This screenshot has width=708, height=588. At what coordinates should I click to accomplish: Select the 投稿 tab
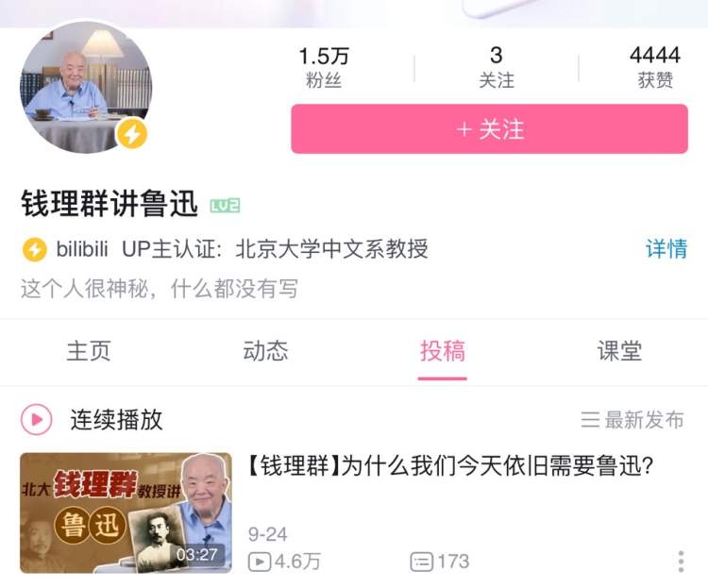[x=443, y=351]
